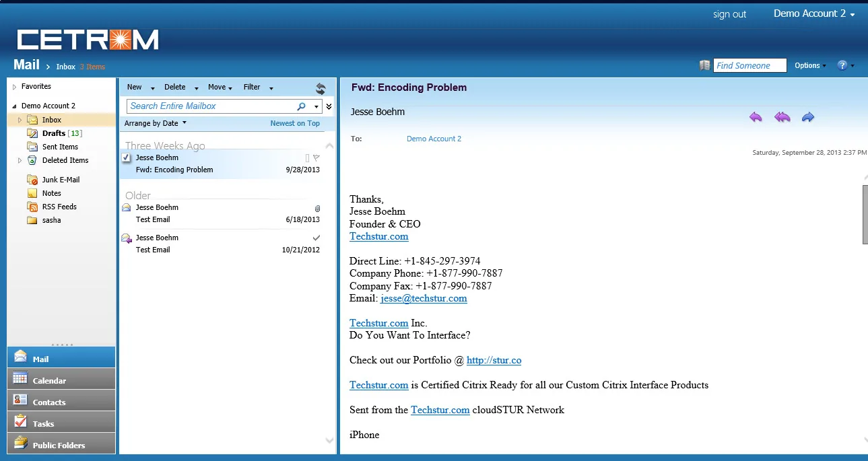Viewport: 868px width, 461px height.
Task: Click the Demo Account 2 recipient link
Action: point(434,139)
